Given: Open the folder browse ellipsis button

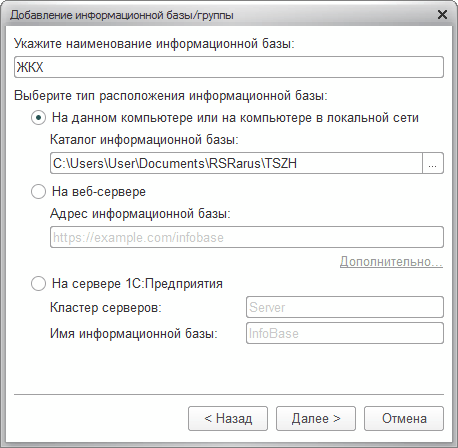Looking at the screenshot, I should coord(433,163).
